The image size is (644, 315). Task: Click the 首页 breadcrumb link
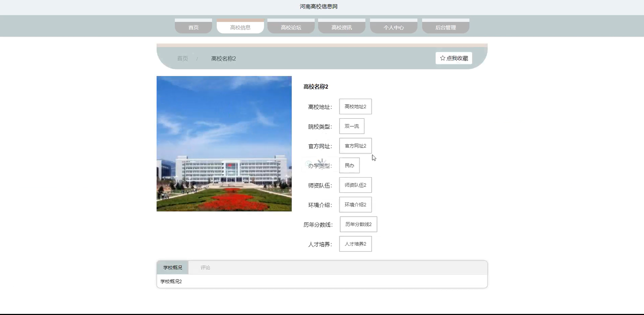click(182, 59)
